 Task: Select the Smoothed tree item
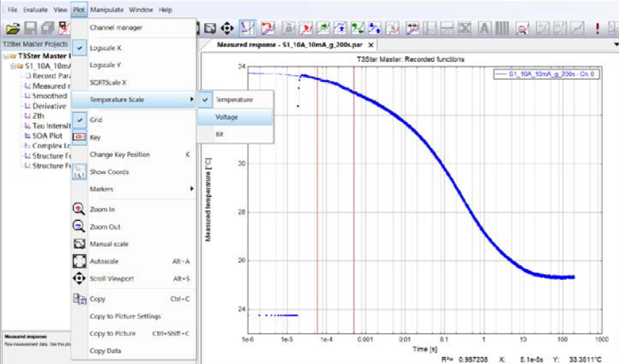[x=50, y=96]
